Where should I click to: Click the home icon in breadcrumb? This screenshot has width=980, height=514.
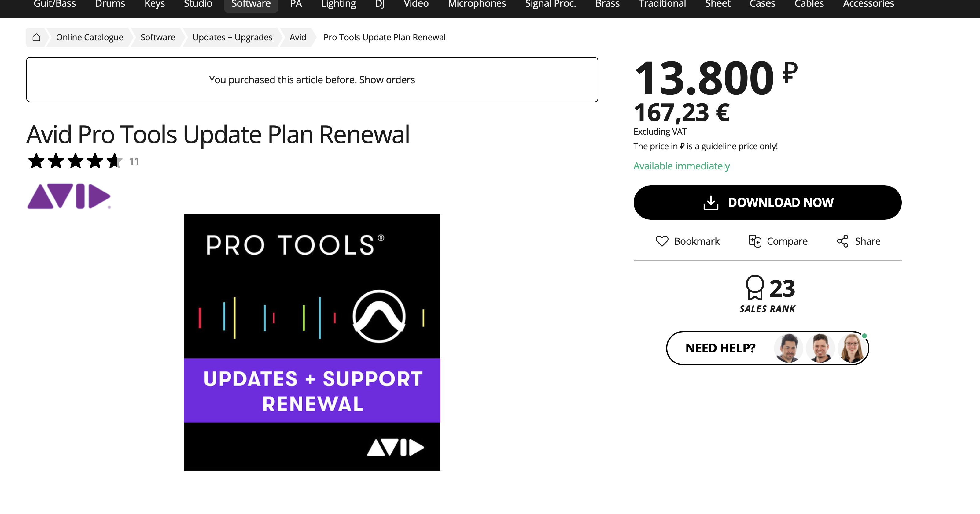pos(36,37)
